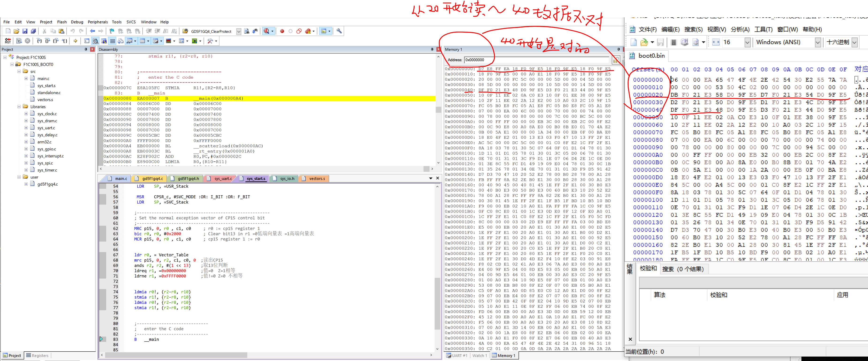868x361 pixels.
Task: Click the horizontal scrollbar under source editor
Action: tap(176, 355)
